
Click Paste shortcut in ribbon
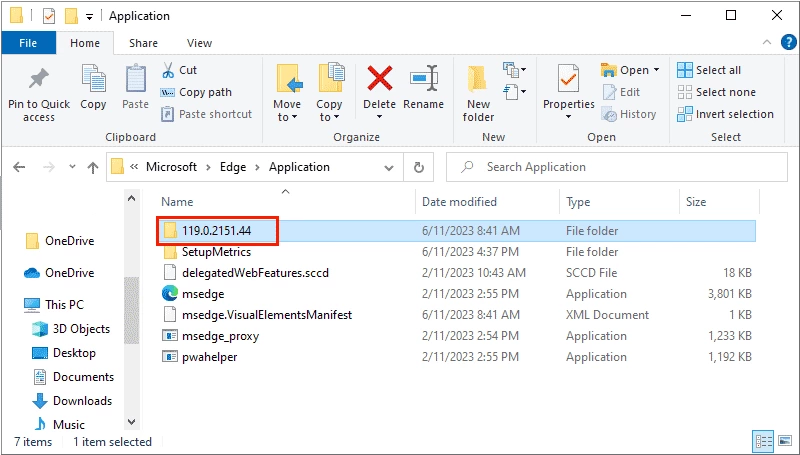coord(207,114)
